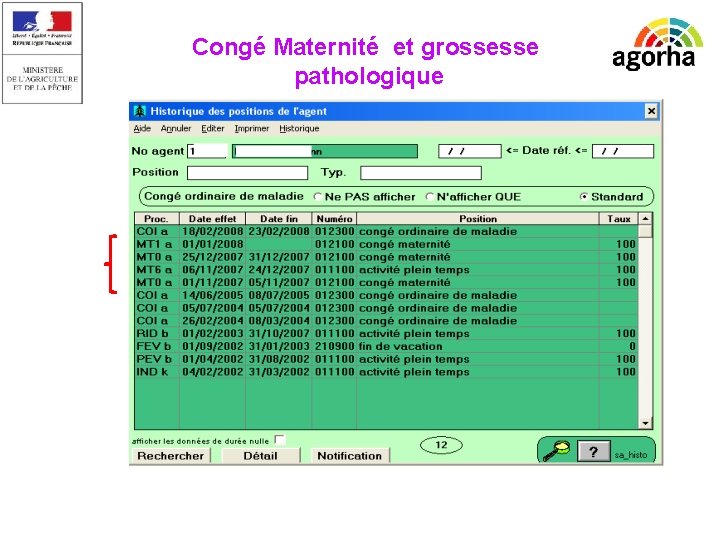Click the record count oval showing 12

[441, 444]
